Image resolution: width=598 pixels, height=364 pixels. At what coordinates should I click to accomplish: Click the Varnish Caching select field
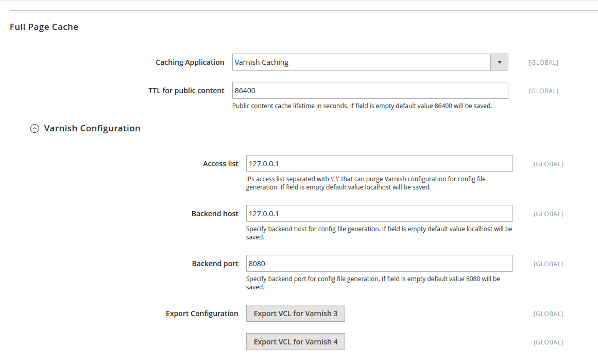tap(370, 62)
